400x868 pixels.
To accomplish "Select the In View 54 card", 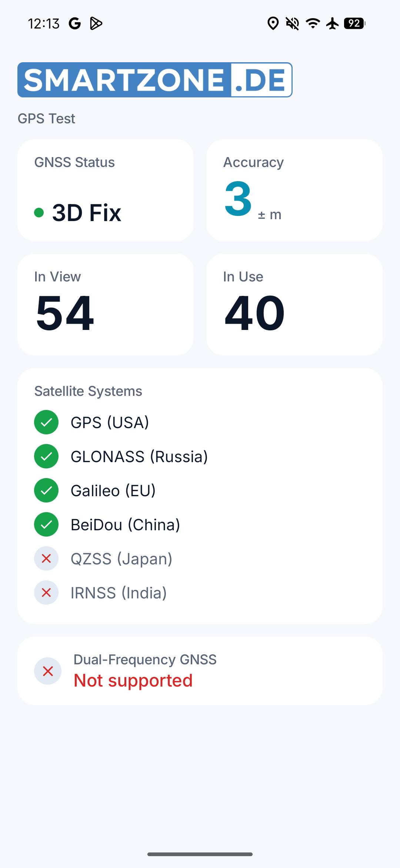I will point(106,304).
